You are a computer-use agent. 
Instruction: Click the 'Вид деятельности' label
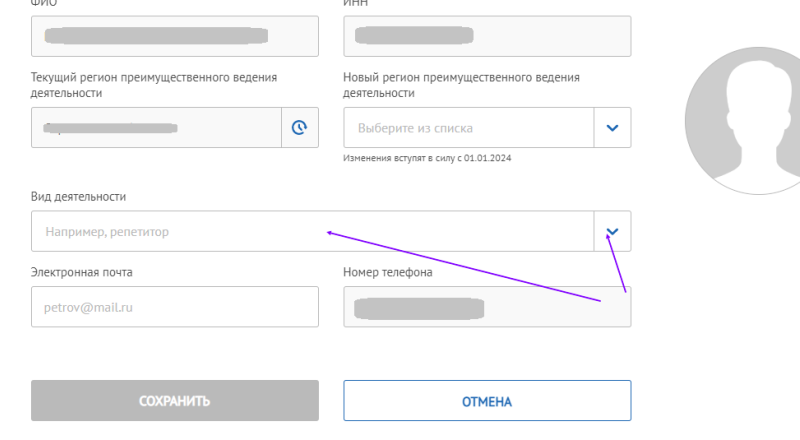[x=78, y=197]
